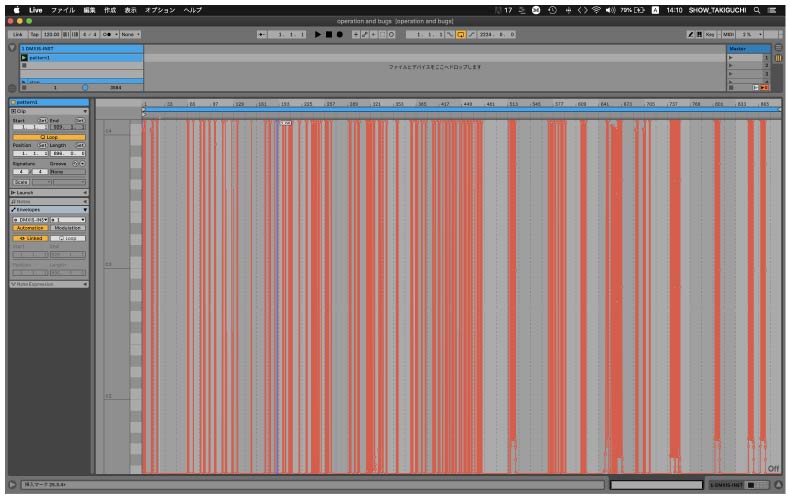
Task: Open the オプション menu
Action: point(160,9)
